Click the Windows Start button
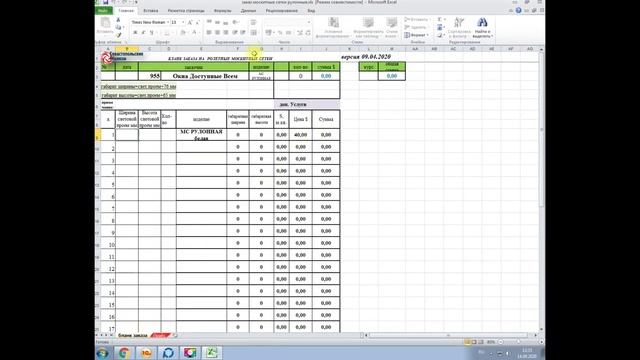This screenshot has width=640, height=360. tap(102, 353)
